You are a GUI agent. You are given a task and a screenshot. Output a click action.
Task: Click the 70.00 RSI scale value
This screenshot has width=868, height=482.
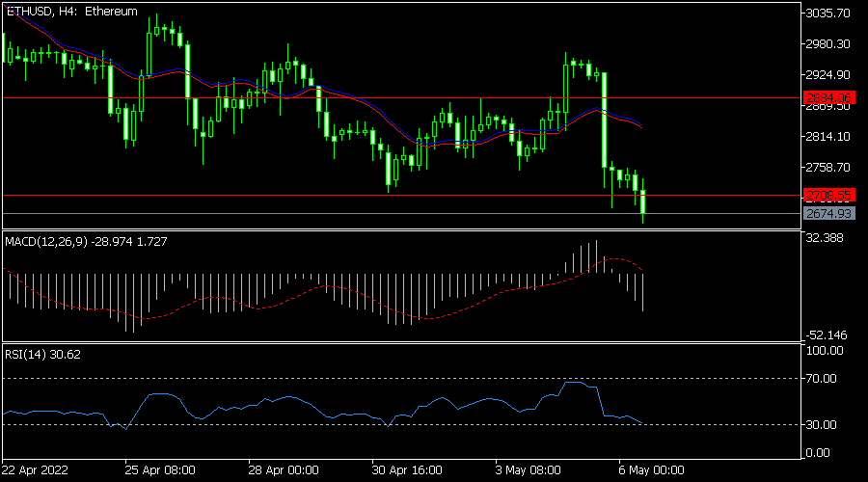pos(821,379)
